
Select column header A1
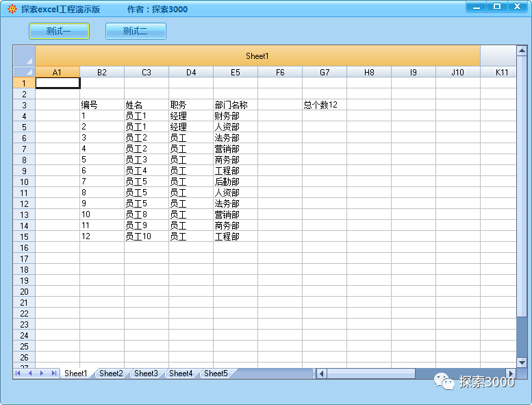[58, 72]
